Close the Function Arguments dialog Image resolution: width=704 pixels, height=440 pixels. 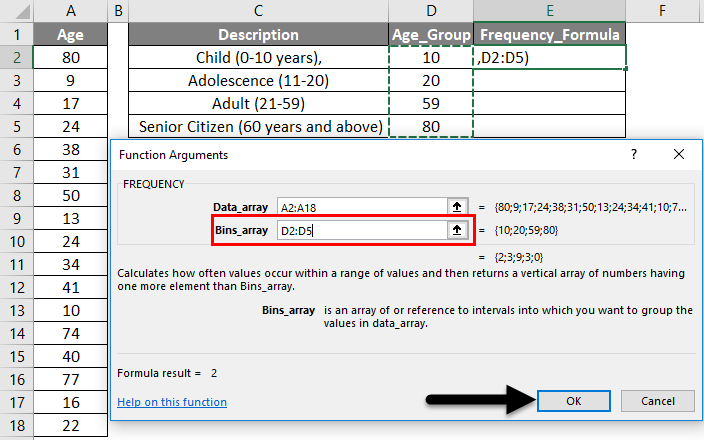pos(679,155)
